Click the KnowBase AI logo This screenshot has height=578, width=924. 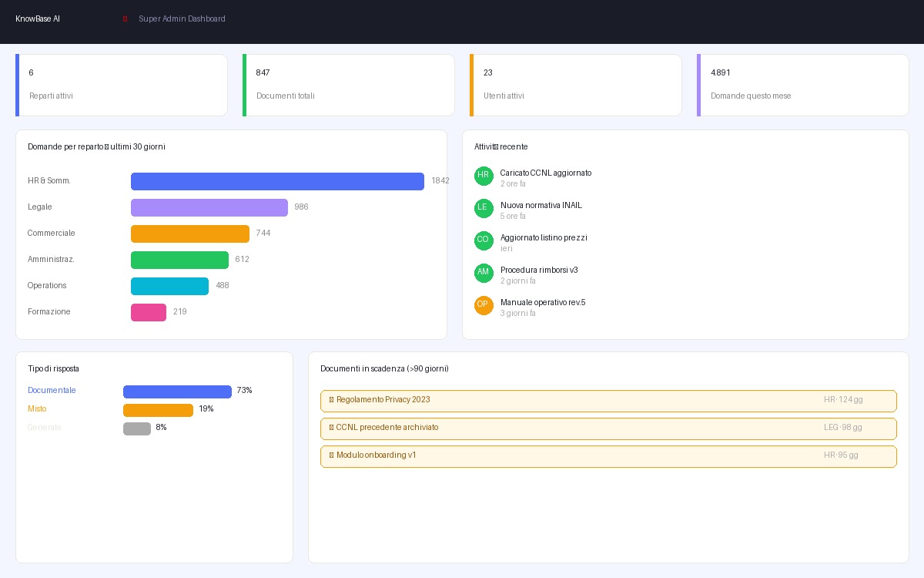click(38, 18)
